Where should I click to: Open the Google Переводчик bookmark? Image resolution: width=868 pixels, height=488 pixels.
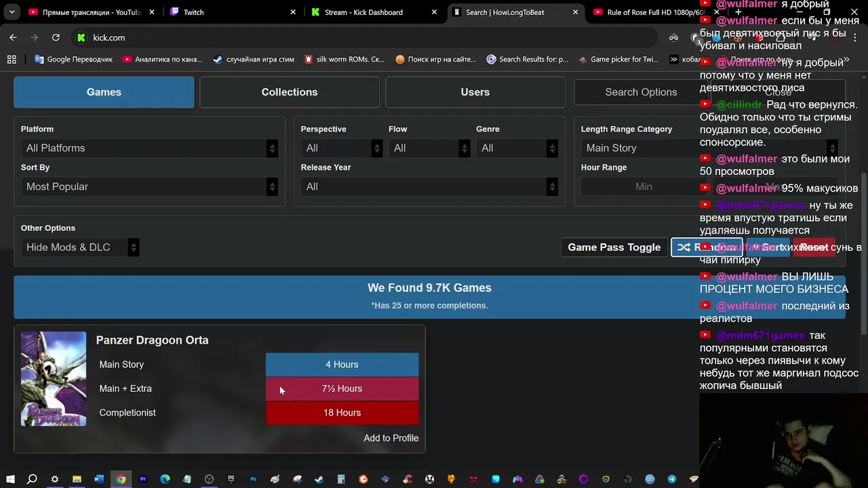pyautogui.click(x=74, y=59)
